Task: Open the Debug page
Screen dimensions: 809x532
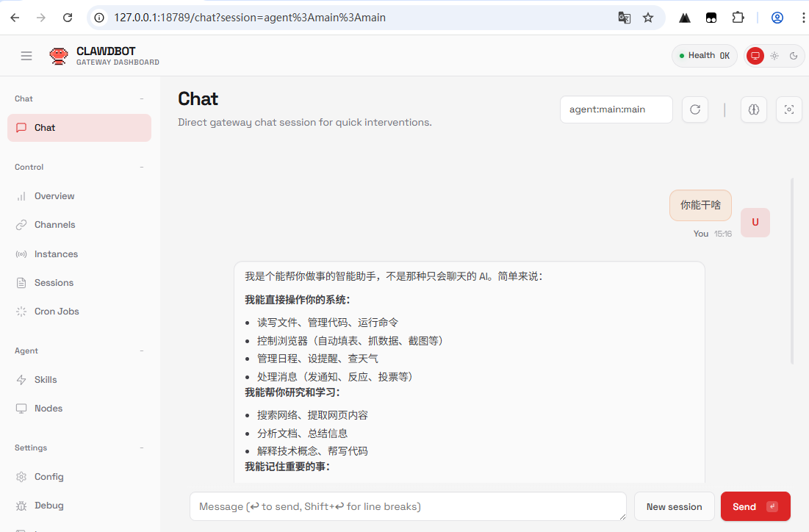Action: click(49, 506)
